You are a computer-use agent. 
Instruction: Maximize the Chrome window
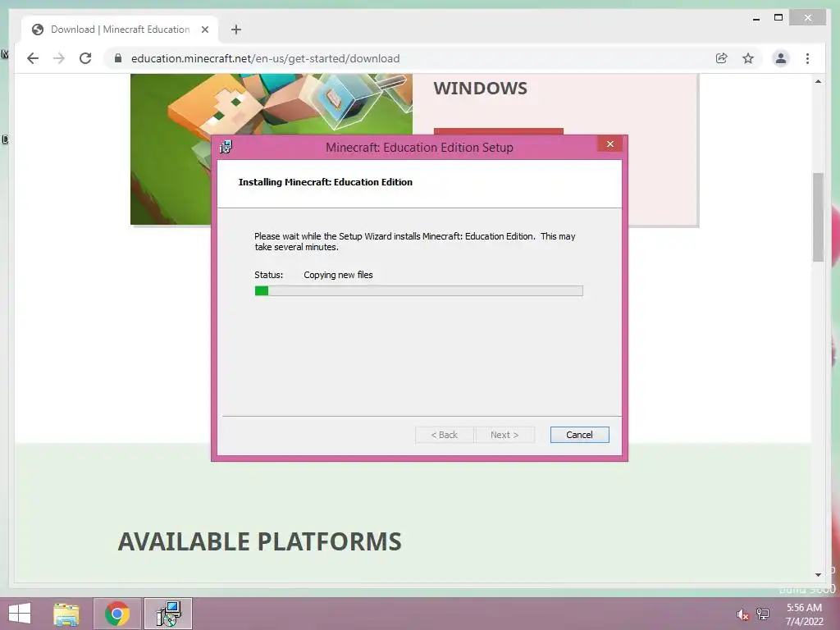point(778,18)
